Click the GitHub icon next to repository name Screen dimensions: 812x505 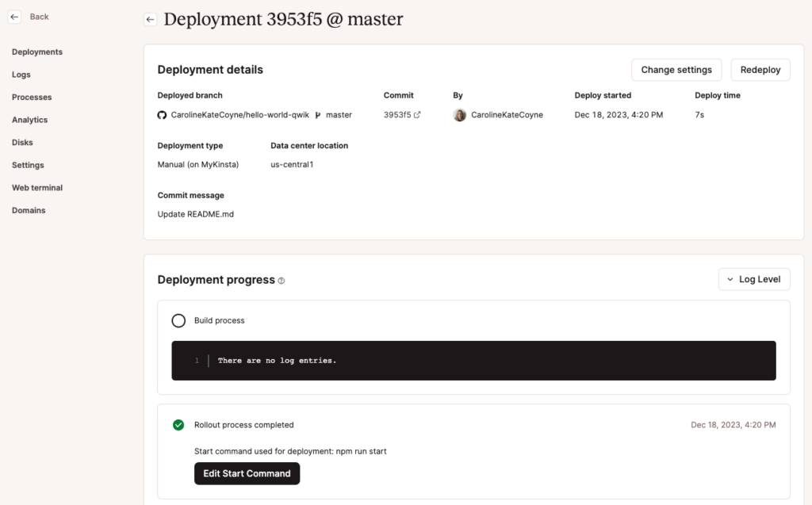click(163, 115)
